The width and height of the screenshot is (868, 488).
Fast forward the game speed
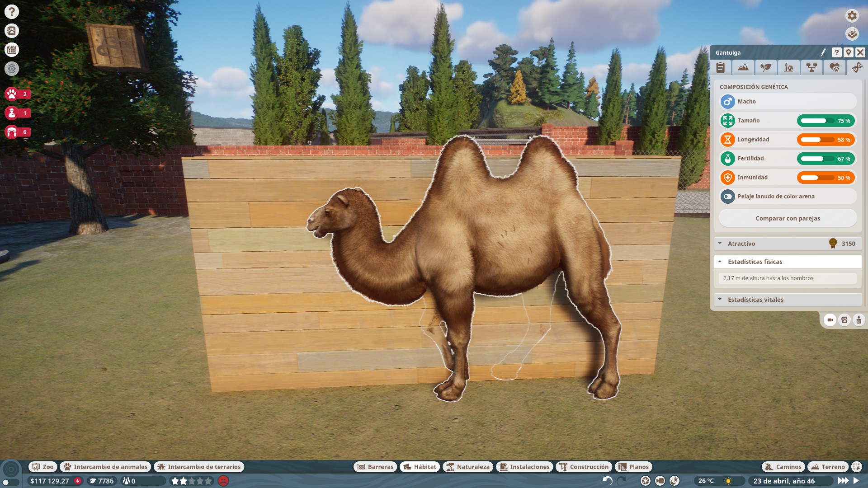(x=843, y=480)
